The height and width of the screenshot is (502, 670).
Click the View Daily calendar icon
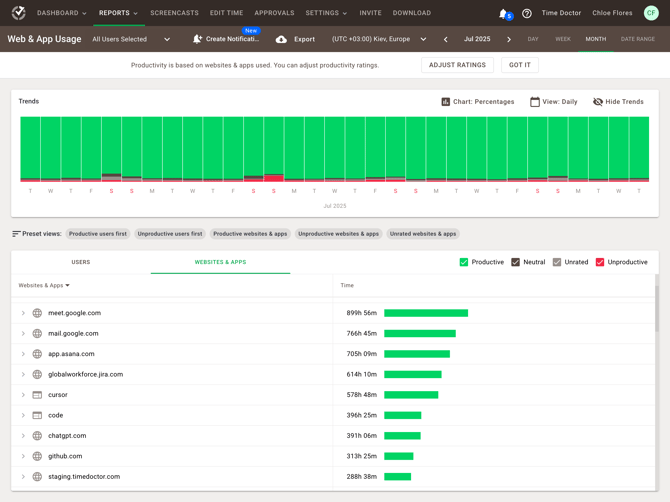535,102
